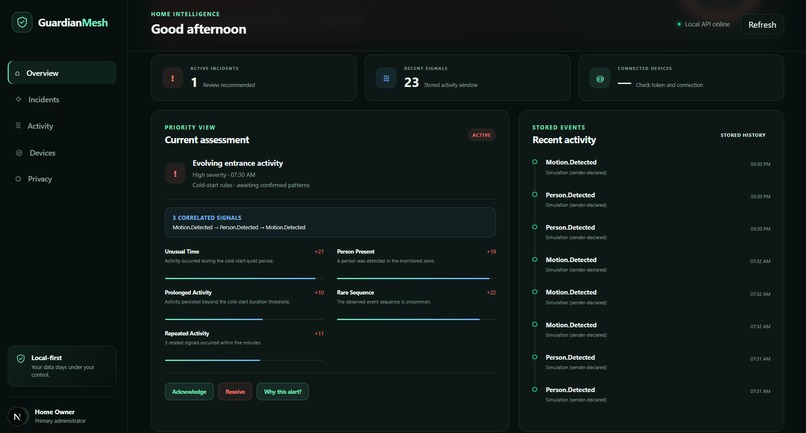Click the Devices icon in the sidebar
806x433 pixels.
coord(19,153)
